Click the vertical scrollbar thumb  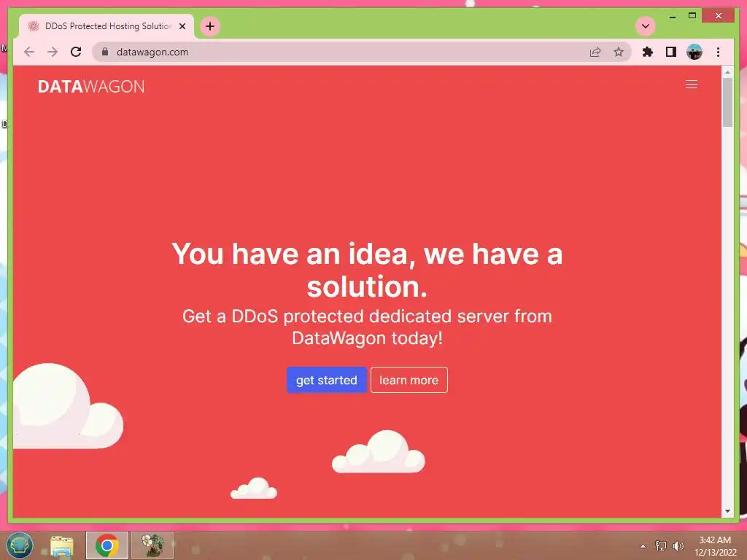click(727, 102)
